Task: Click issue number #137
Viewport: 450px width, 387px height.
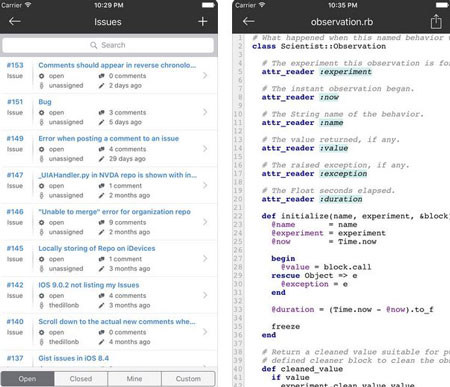Action: pyautogui.click(x=15, y=359)
